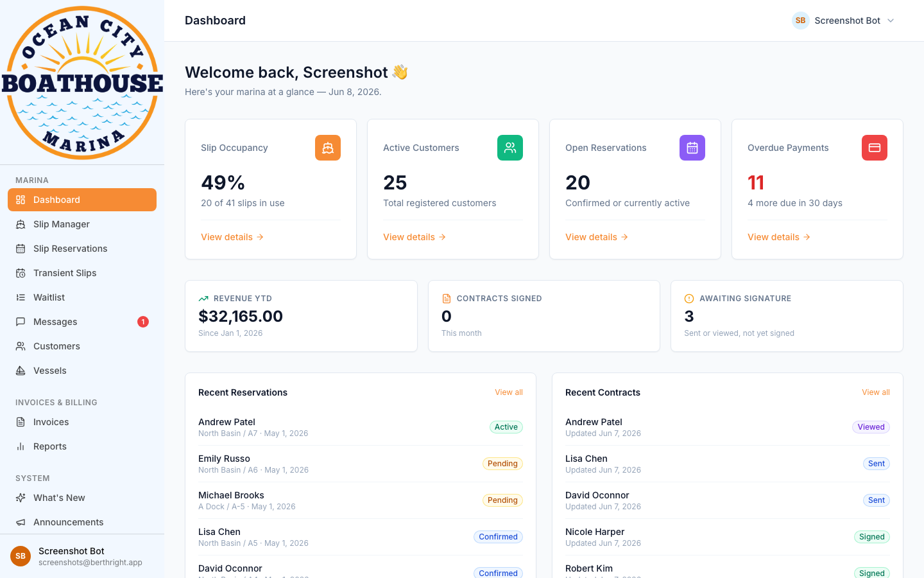Click the Viewed badge for Andrew Patel contract

click(871, 427)
